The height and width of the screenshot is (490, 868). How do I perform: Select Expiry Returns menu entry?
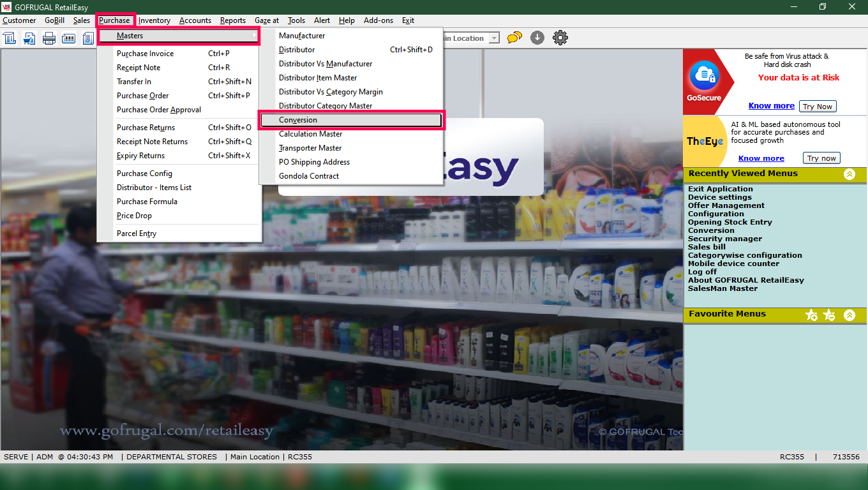click(179, 156)
